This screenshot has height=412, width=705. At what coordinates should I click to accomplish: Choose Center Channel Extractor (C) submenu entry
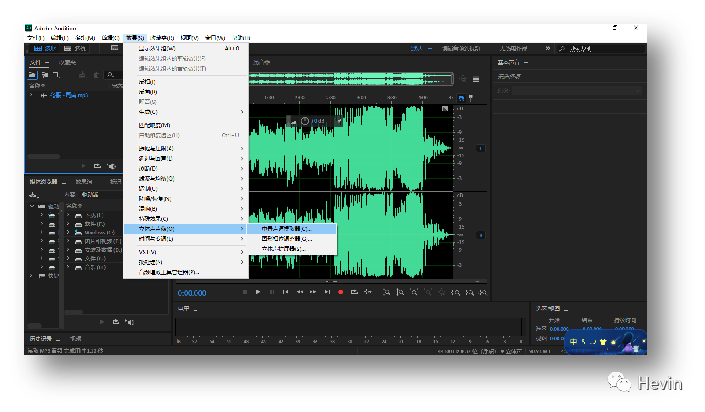291,228
